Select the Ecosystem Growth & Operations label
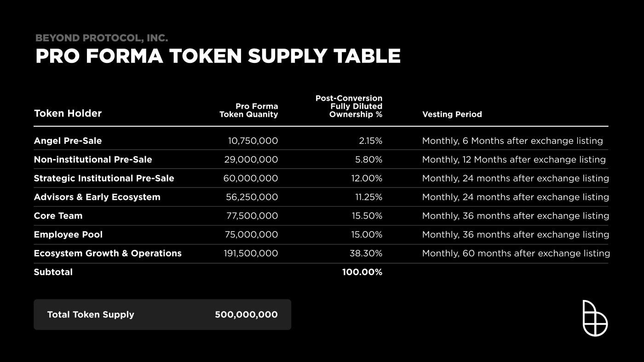This screenshot has height=362, width=644. [108, 254]
